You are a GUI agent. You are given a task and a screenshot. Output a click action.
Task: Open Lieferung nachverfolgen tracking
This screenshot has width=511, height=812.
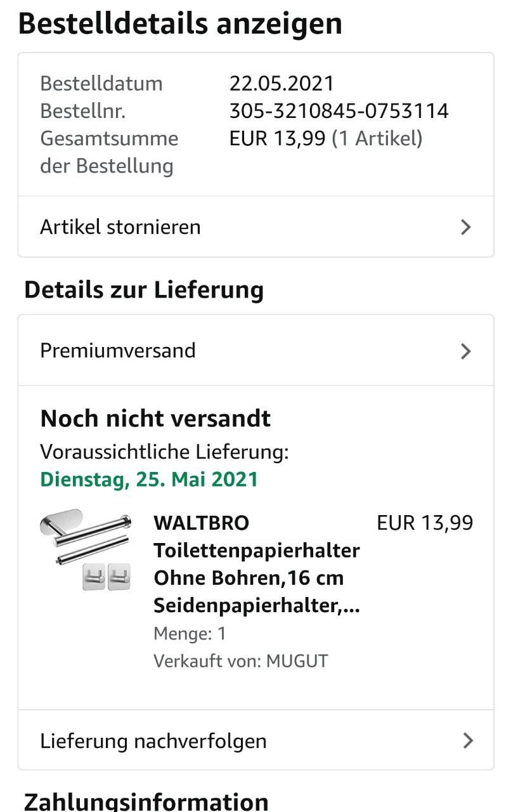point(256,740)
